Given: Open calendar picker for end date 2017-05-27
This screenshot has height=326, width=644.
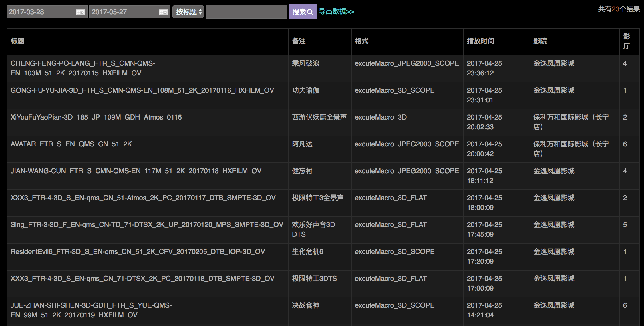Looking at the screenshot, I should coord(163,12).
